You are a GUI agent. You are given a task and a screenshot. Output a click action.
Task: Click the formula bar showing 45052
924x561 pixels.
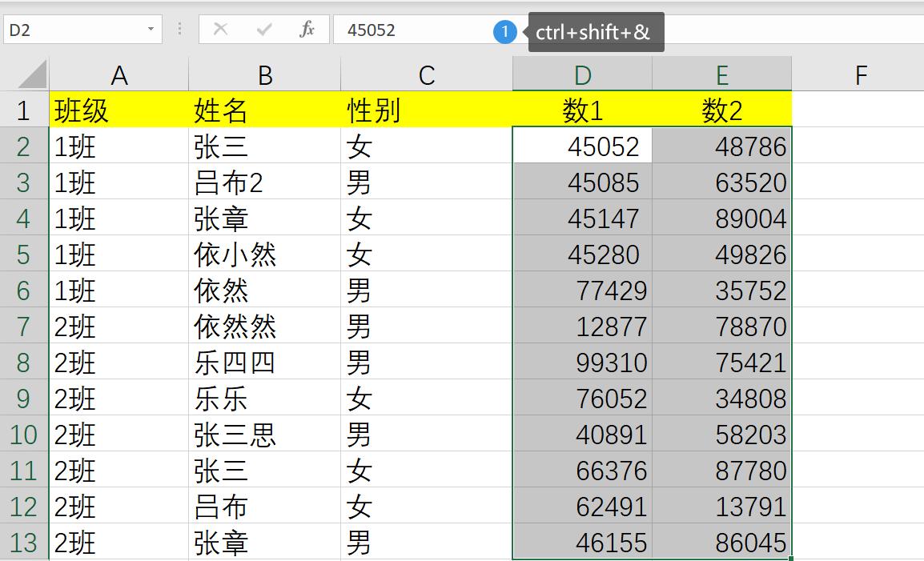pyautogui.click(x=384, y=30)
